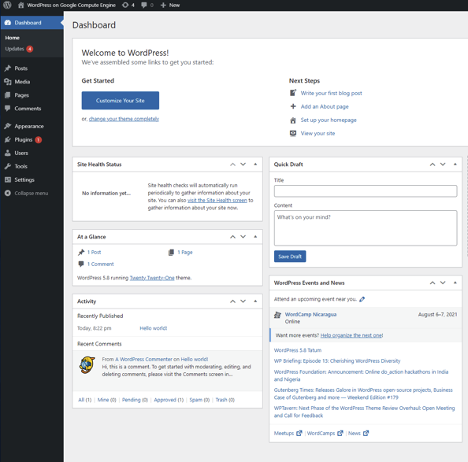The height and width of the screenshot is (462, 468).
Task: Click the Appearance paintbrush icon
Action: pyautogui.click(x=8, y=126)
